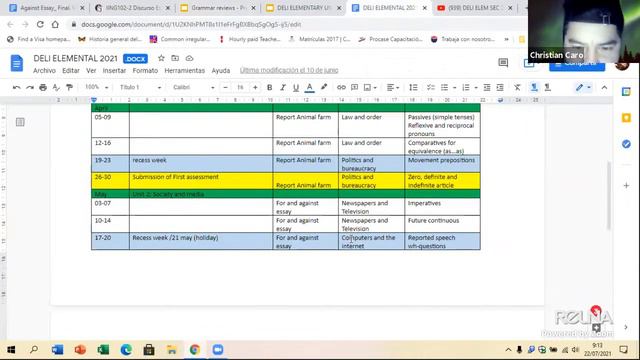Insert a link with the chain icon
Viewport: 640px width, 360px height.
[x=341, y=87]
